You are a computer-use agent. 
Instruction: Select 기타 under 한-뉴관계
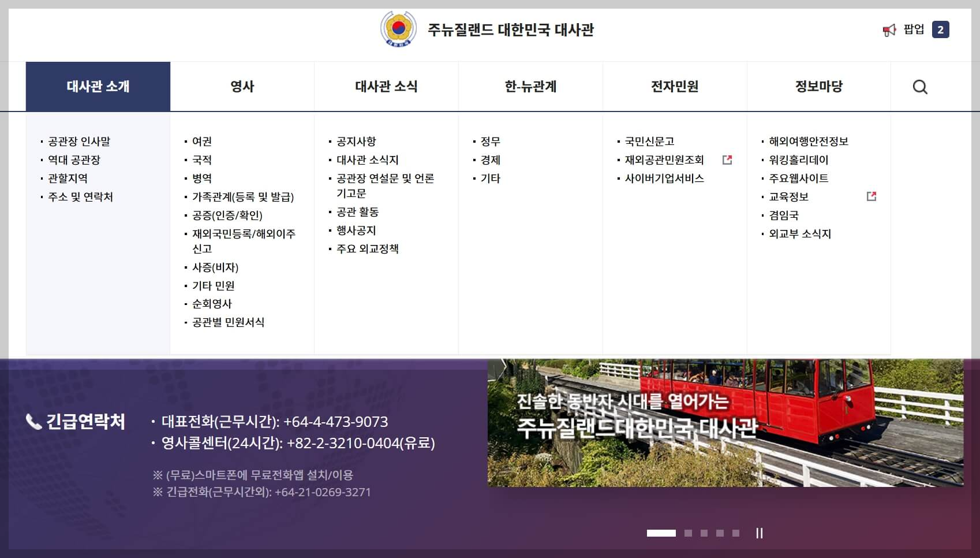(491, 178)
